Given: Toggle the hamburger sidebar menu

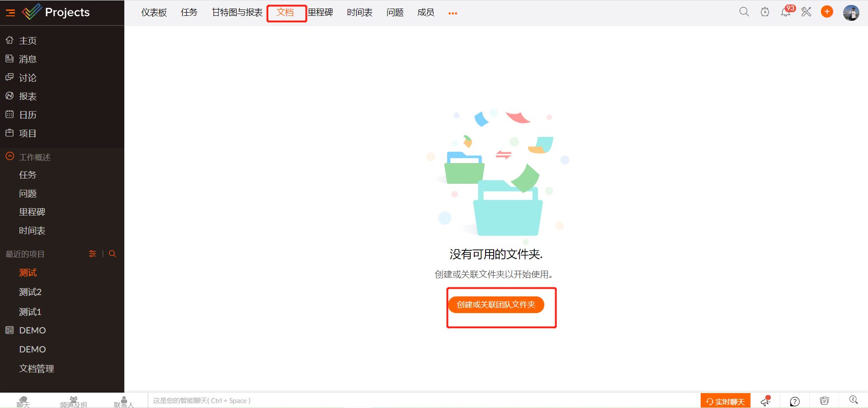Looking at the screenshot, I should tap(10, 13).
